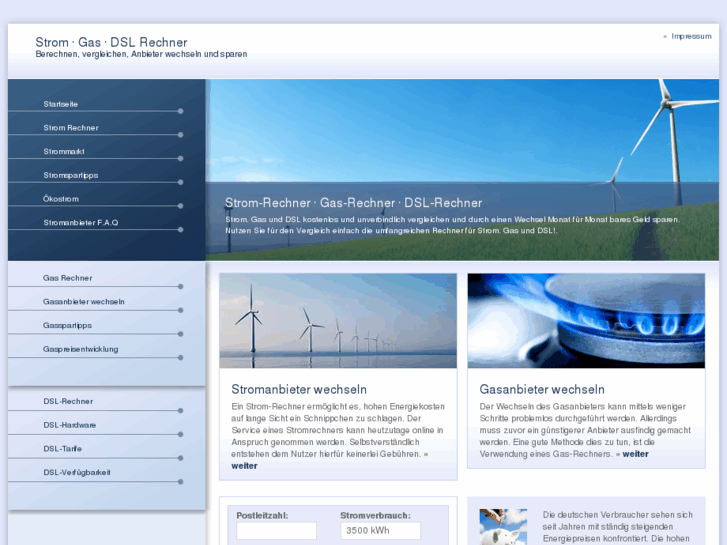Open Stromspartipps page

pyautogui.click(x=71, y=175)
